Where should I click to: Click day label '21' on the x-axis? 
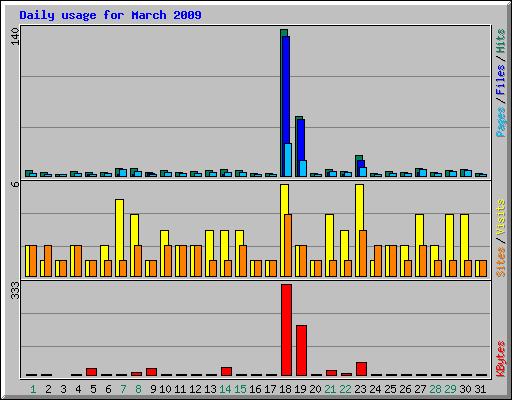pyautogui.click(x=330, y=389)
